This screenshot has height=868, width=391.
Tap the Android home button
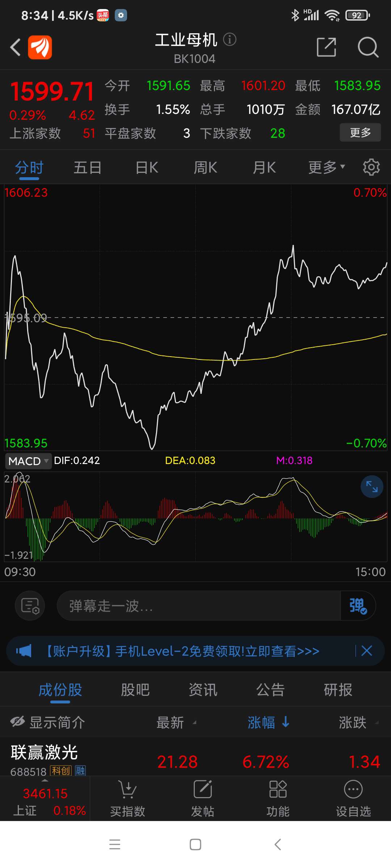tap(195, 844)
